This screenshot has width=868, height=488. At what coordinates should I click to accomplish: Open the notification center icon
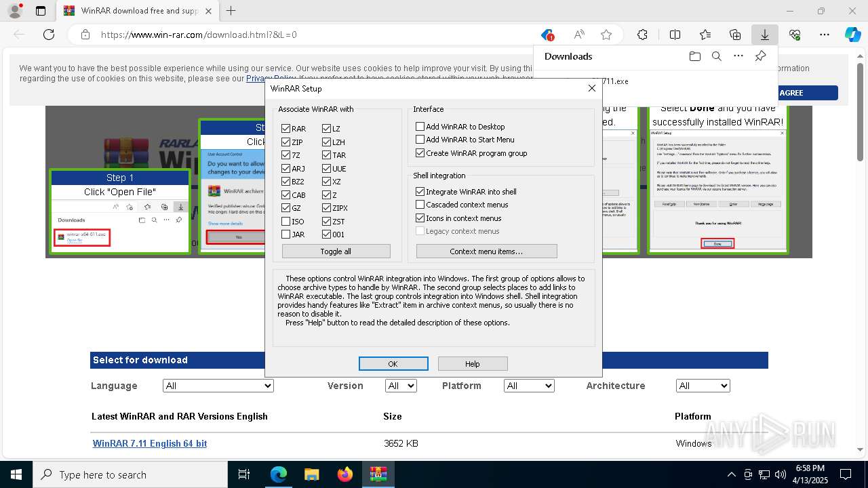tap(846, 474)
